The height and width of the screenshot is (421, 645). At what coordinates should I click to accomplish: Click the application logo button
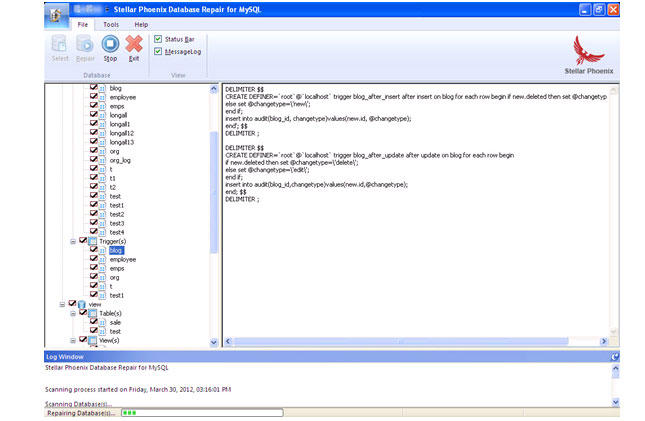(56, 15)
